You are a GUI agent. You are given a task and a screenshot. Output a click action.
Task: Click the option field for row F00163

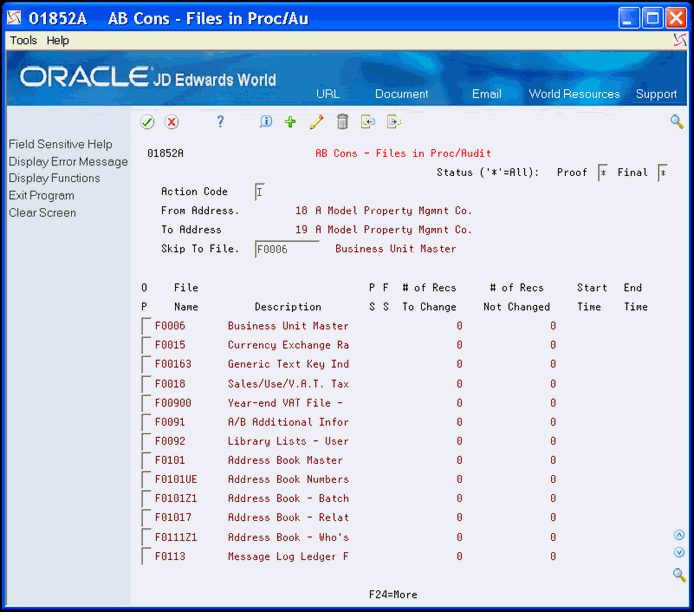(x=147, y=364)
